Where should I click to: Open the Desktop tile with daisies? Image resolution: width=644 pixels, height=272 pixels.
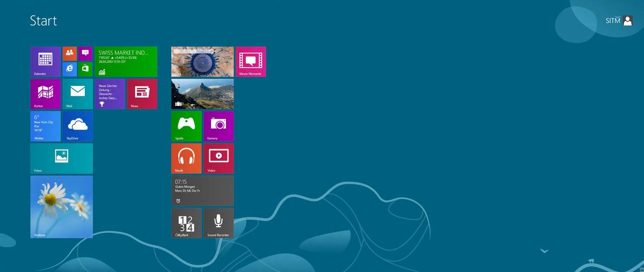point(62,207)
